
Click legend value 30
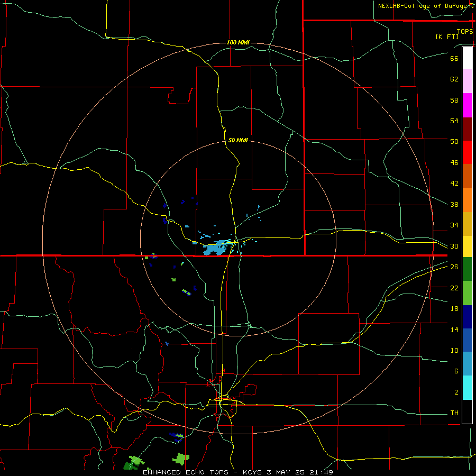tap(454, 246)
